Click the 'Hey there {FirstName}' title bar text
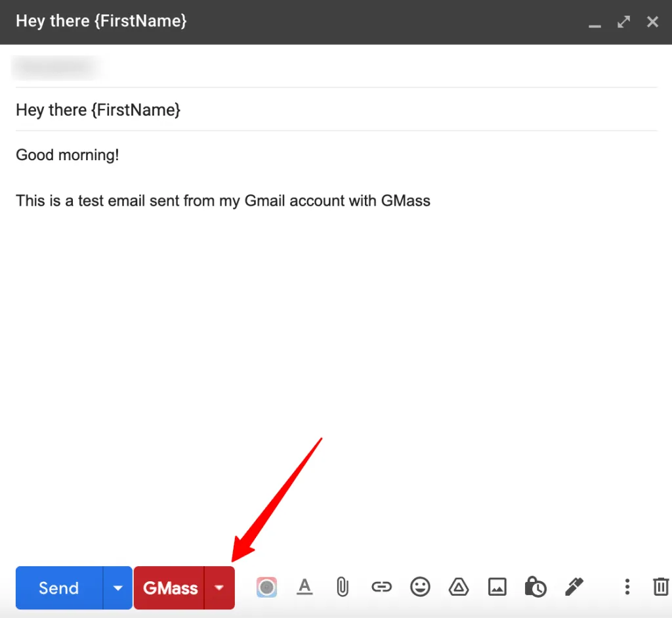The width and height of the screenshot is (672, 618). point(101,21)
